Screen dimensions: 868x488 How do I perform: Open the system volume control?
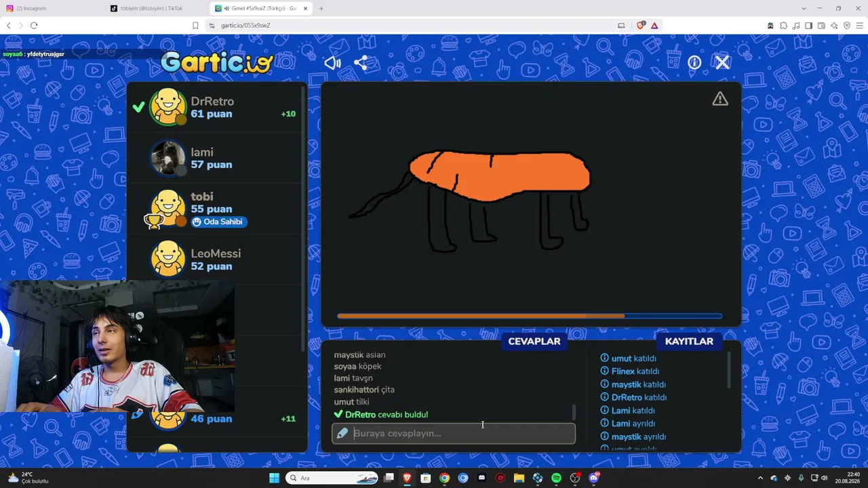point(825,478)
